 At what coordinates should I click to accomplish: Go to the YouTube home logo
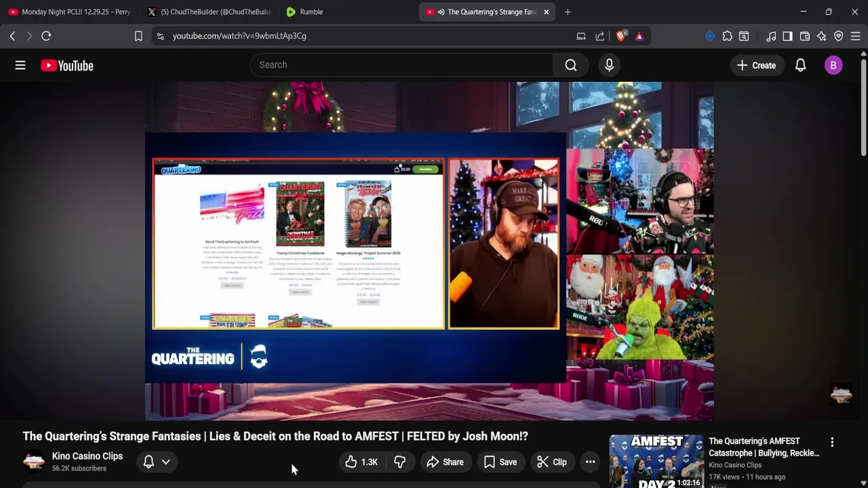[66, 65]
